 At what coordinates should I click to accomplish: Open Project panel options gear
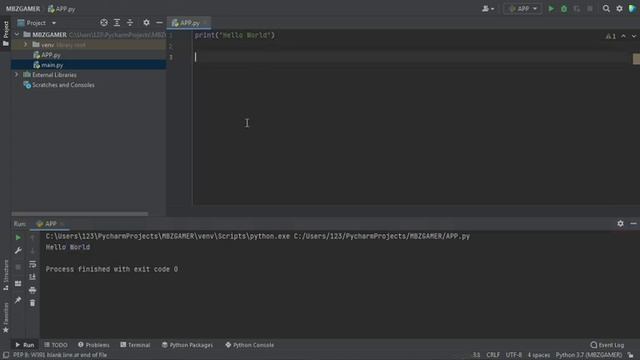click(x=146, y=23)
